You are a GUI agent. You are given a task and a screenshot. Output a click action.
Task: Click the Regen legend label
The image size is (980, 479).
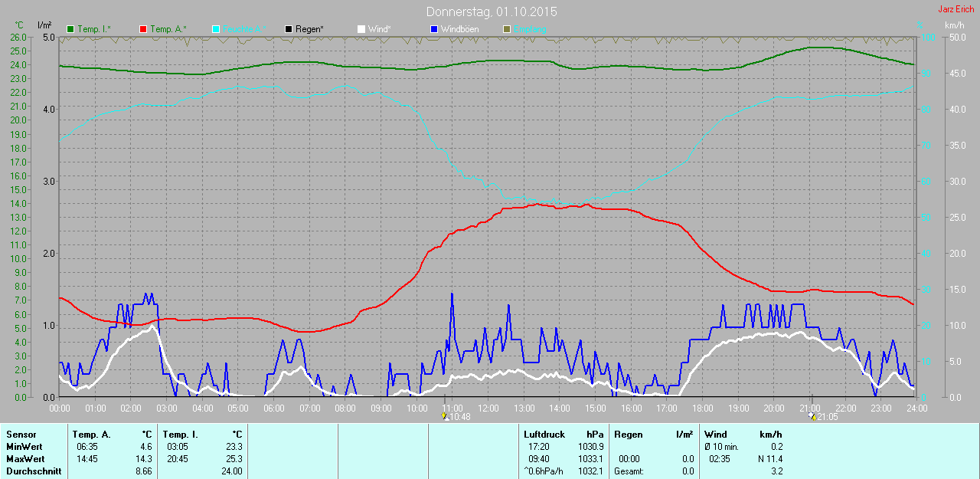coord(310,29)
